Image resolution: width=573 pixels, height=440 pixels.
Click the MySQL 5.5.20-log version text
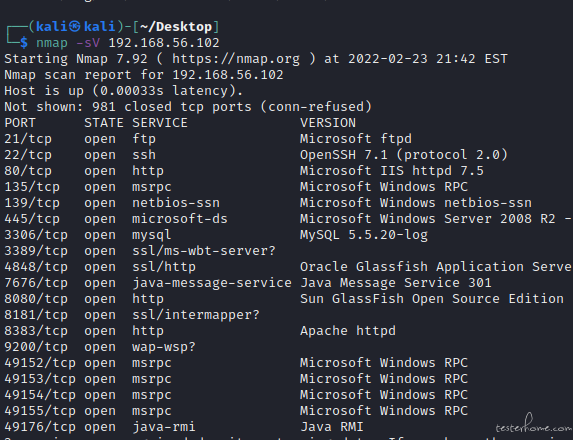pyautogui.click(x=364, y=235)
